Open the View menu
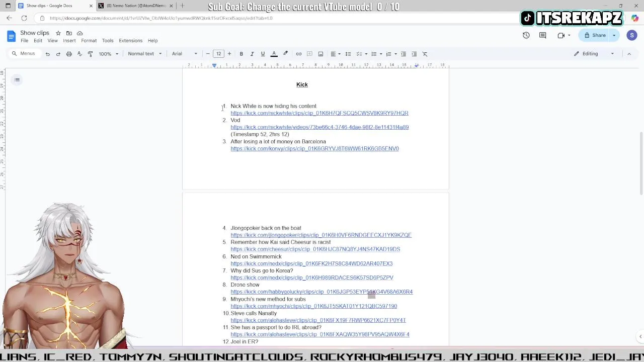Viewport: 644px width, 362px height. coord(52,41)
